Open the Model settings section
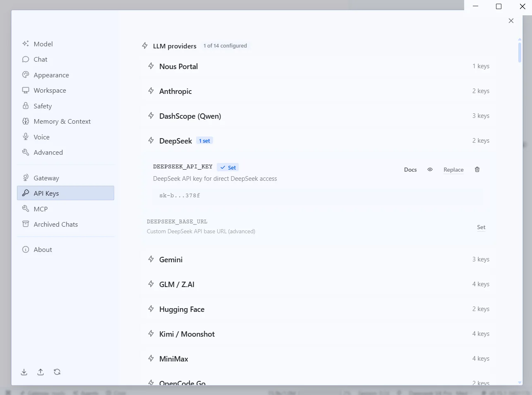Screen dimensions: 532x395 click(x=65, y=44)
